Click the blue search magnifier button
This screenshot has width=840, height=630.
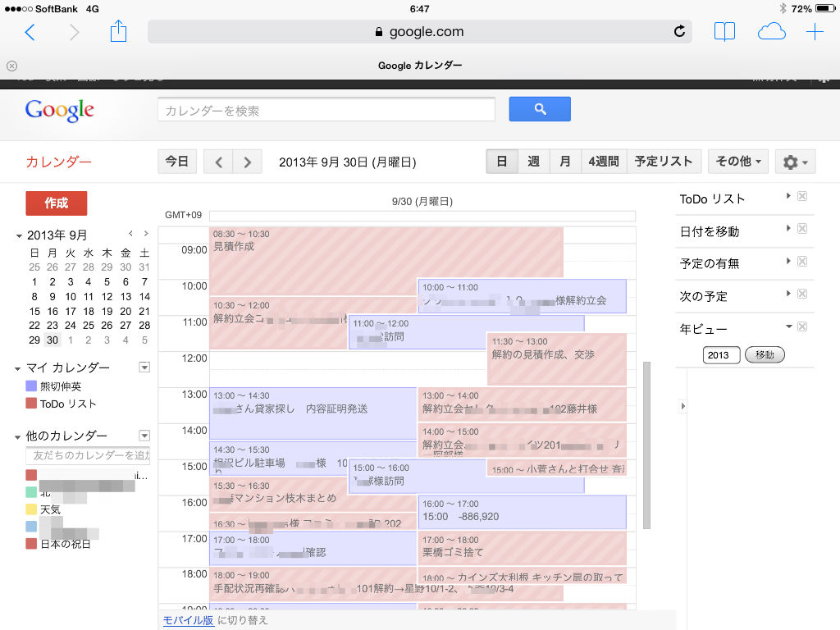point(540,109)
